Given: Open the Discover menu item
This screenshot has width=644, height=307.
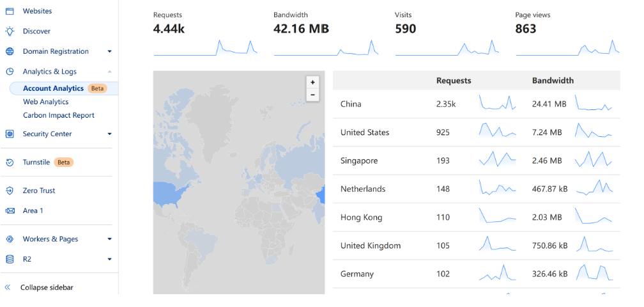Looking at the screenshot, I should pyautogui.click(x=36, y=31).
